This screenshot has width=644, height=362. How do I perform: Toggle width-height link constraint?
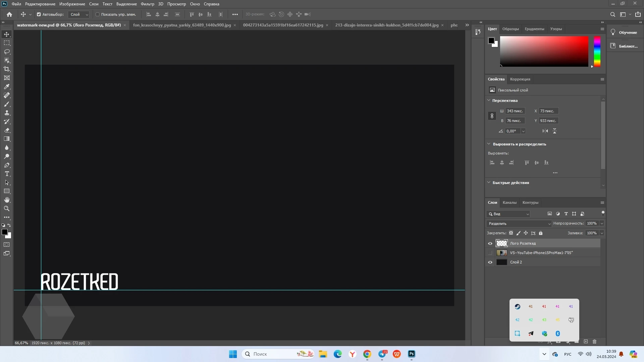[x=492, y=116]
